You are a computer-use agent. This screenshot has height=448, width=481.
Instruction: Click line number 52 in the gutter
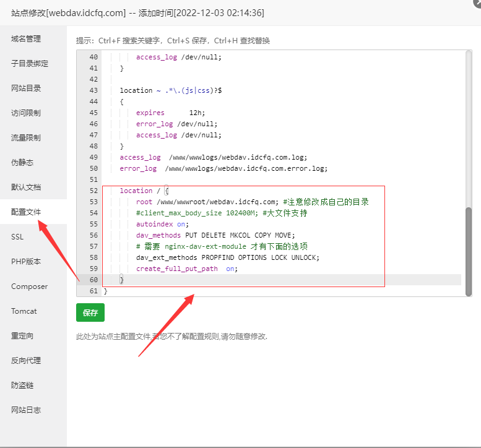[93, 191]
